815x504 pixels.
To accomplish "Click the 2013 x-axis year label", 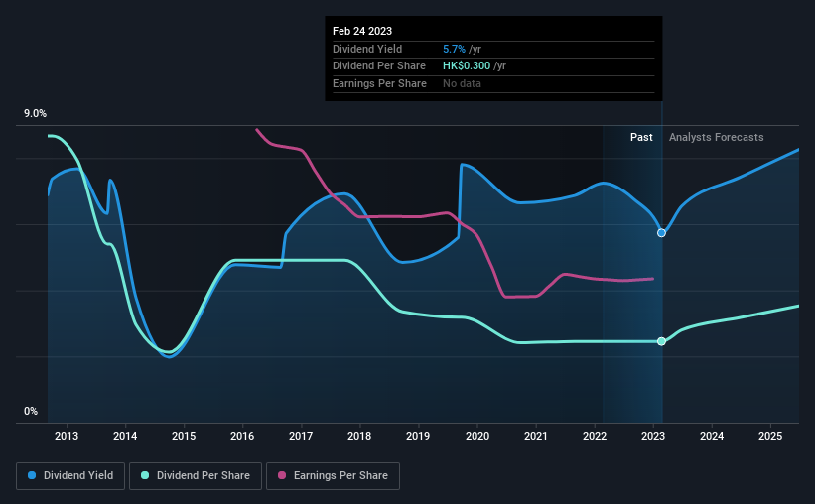I will click(x=67, y=436).
